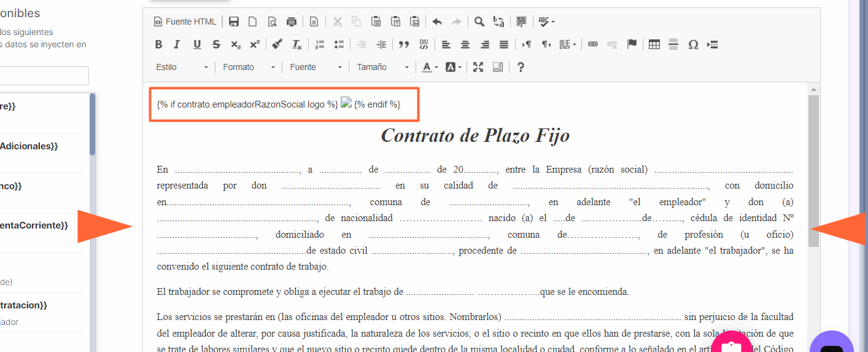The width and height of the screenshot is (868, 352).
Task: Insert a page break
Action: pyautogui.click(x=713, y=44)
